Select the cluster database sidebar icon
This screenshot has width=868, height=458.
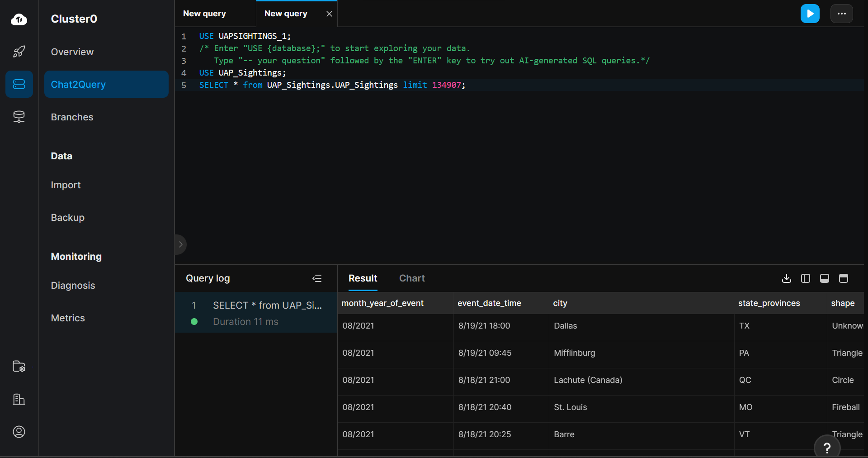19,84
